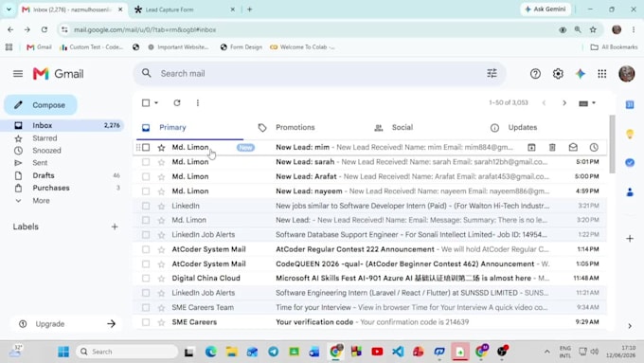The width and height of the screenshot is (644, 363).
Task: Archive the New Lead: mim email
Action: pyautogui.click(x=531, y=147)
